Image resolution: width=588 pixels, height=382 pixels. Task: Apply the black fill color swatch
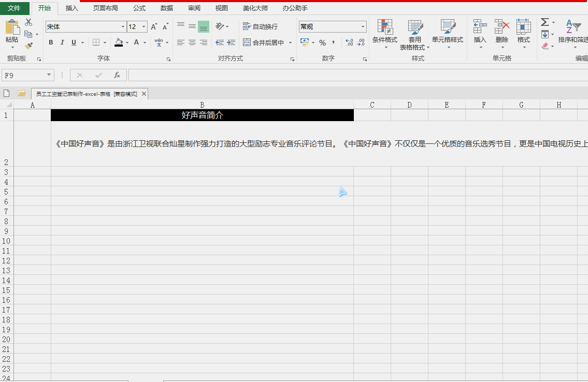tap(119, 42)
